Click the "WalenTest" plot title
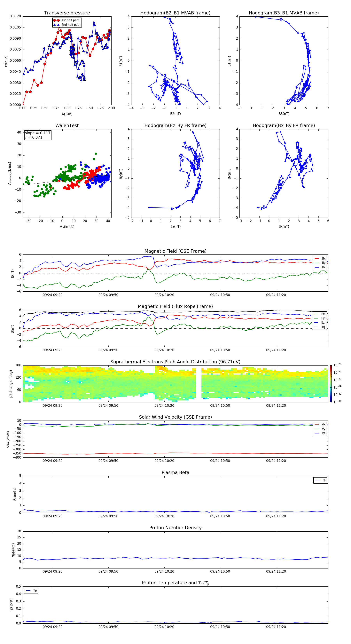The width and height of the screenshot is (351, 644). (67, 125)
